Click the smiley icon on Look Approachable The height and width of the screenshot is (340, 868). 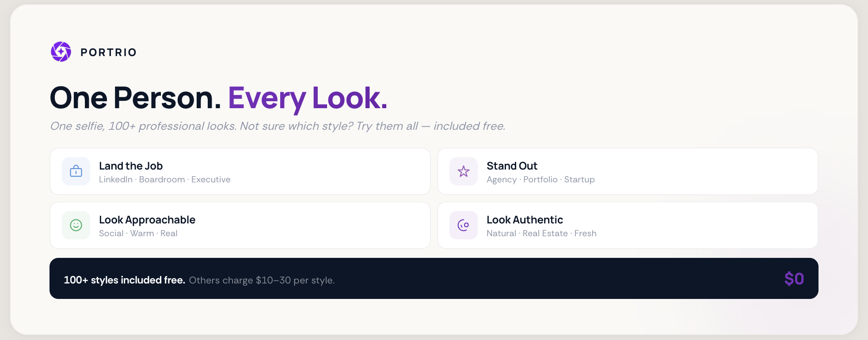click(x=76, y=225)
